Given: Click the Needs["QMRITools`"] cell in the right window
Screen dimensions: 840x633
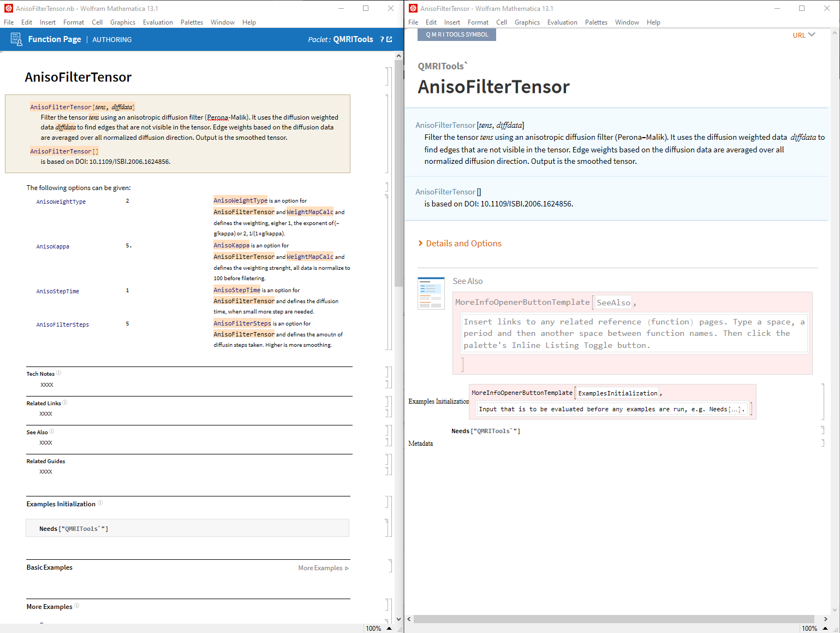Looking at the screenshot, I should (486, 431).
